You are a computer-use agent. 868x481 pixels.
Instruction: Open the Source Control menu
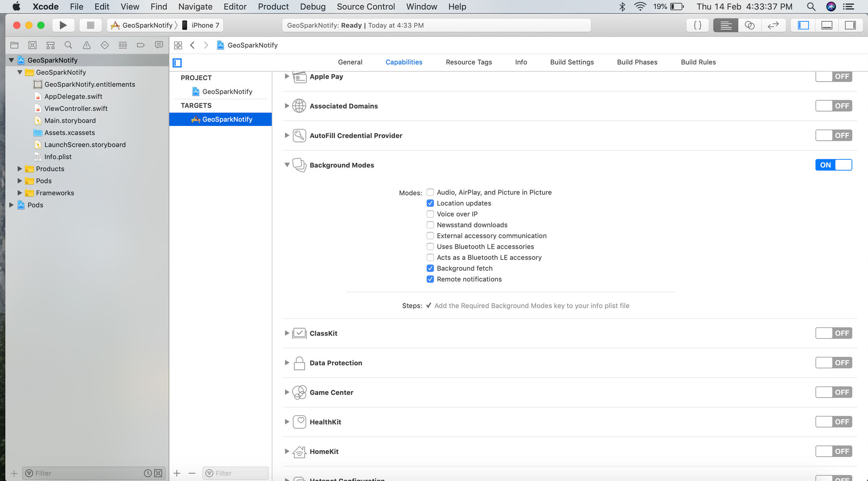pos(366,7)
